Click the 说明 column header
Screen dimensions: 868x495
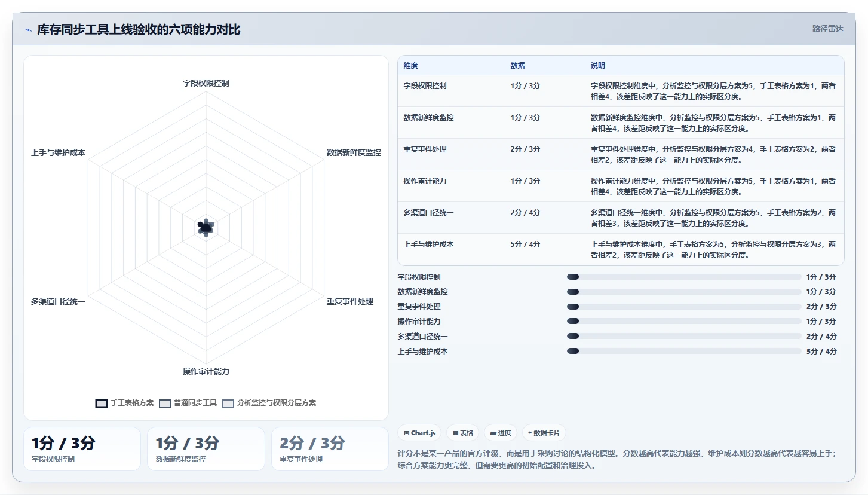pos(598,66)
